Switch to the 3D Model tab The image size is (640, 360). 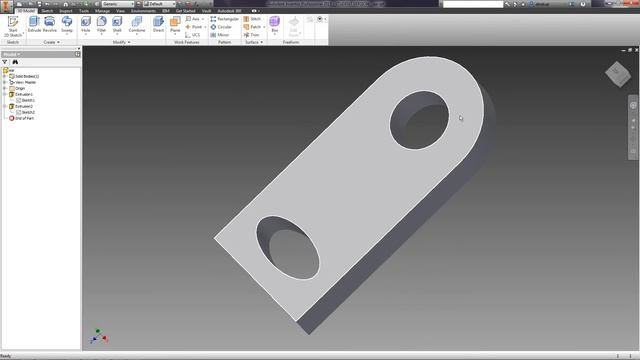click(x=26, y=11)
